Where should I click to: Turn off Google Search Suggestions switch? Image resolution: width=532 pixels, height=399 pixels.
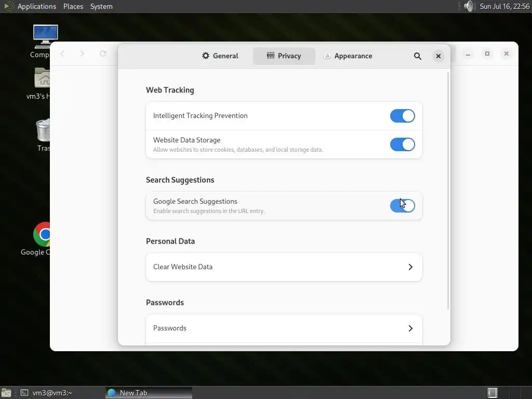403,206
